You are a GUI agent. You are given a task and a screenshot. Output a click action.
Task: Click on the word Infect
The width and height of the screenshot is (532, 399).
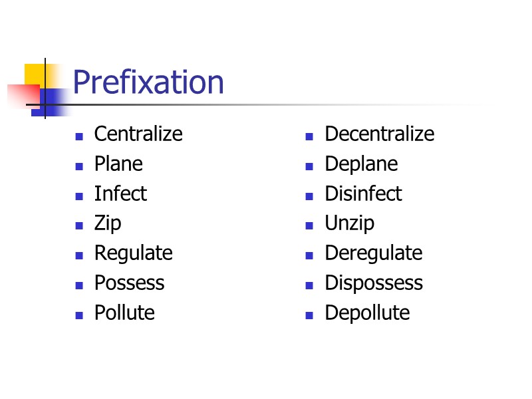pyautogui.click(x=120, y=194)
